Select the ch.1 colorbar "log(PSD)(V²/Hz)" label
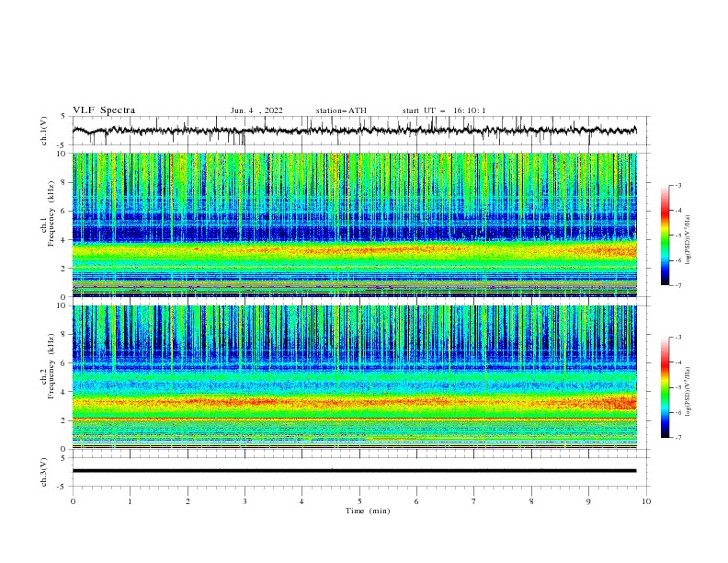 pos(688,240)
